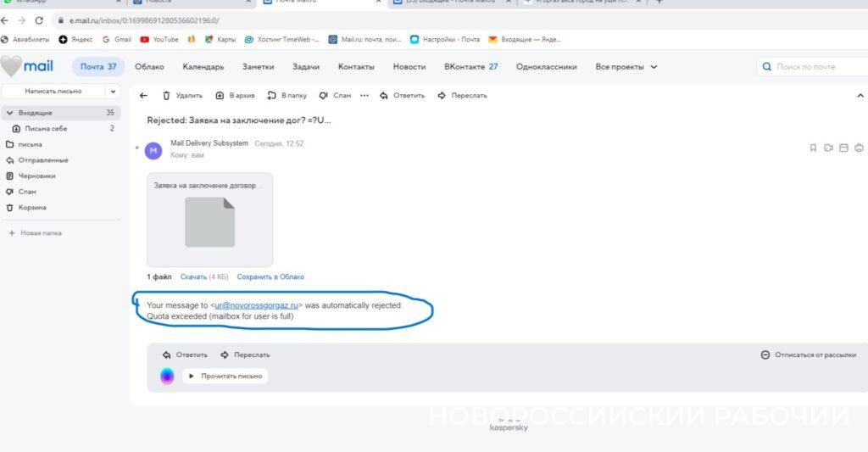Bookmark the message with the flag icon
Viewport: 868px width, 452px height.
(813, 148)
